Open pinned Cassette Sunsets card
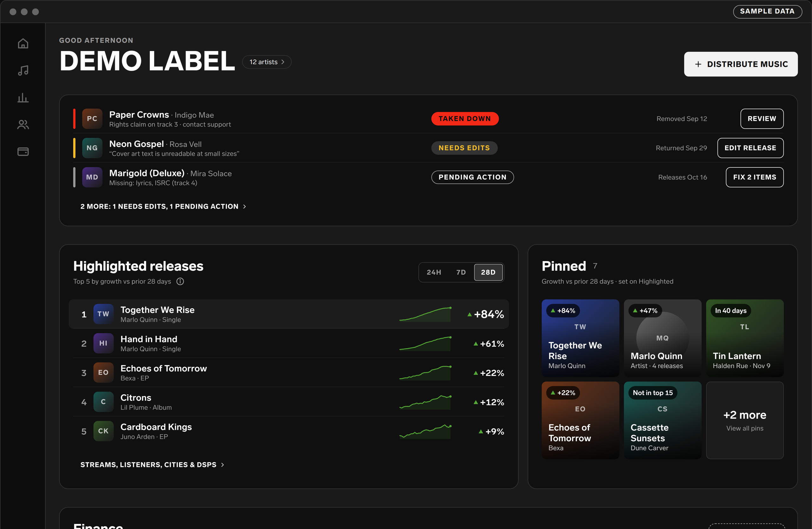Image resolution: width=812 pixels, height=529 pixels. point(663,420)
